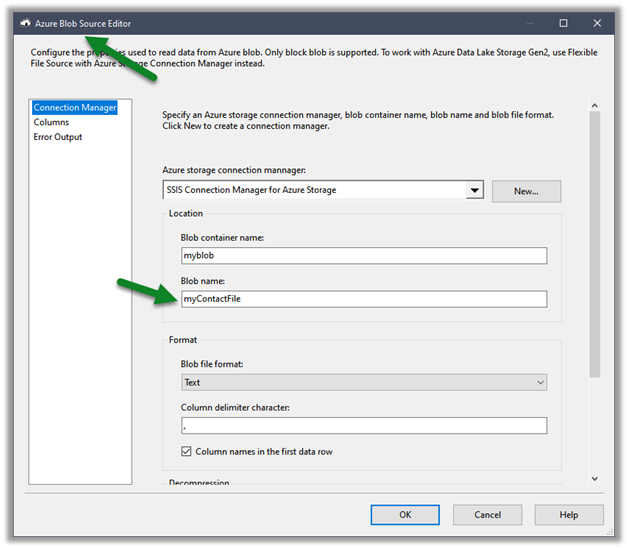The image size is (628, 549).
Task: Open the Columns page
Action: [x=51, y=122]
